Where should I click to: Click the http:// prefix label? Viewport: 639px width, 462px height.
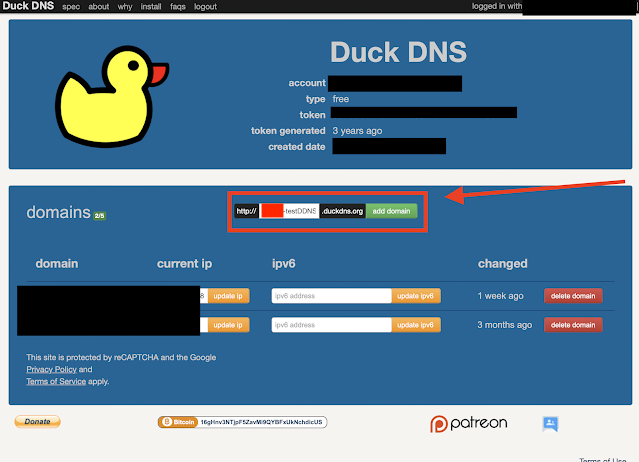pos(247,211)
